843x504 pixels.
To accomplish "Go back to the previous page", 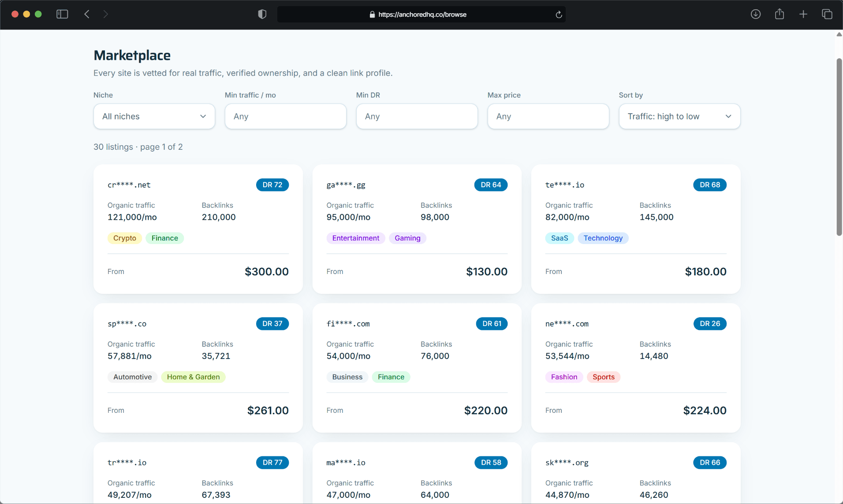I will (87, 15).
